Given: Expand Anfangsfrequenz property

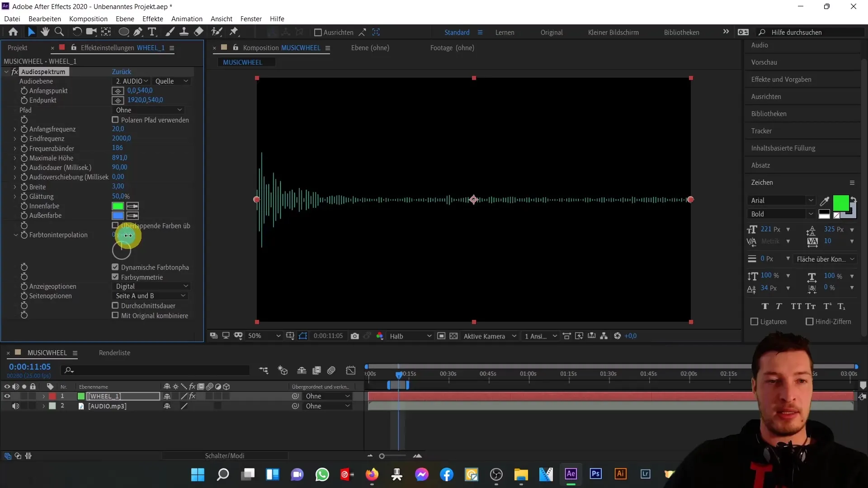Looking at the screenshot, I should point(15,129).
